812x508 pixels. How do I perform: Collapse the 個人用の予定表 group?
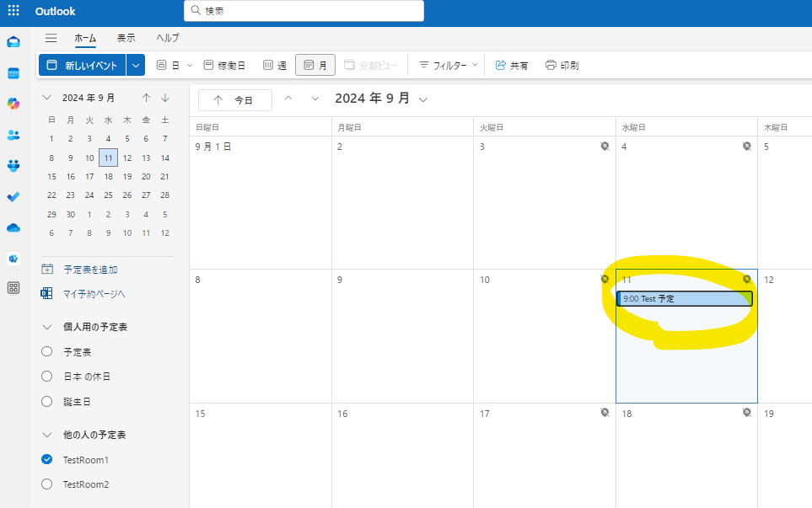46,327
